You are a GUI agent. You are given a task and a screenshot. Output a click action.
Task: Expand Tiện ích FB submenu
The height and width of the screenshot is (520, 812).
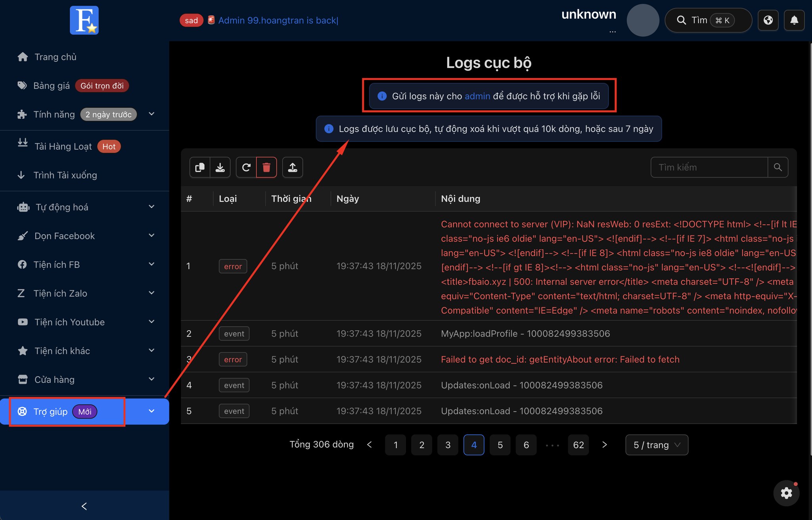coord(84,264)
